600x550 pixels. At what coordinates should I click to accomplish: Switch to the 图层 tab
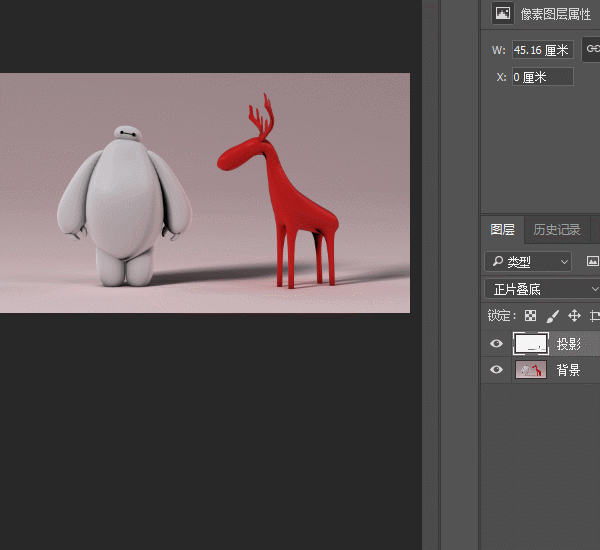pos(502,230)
